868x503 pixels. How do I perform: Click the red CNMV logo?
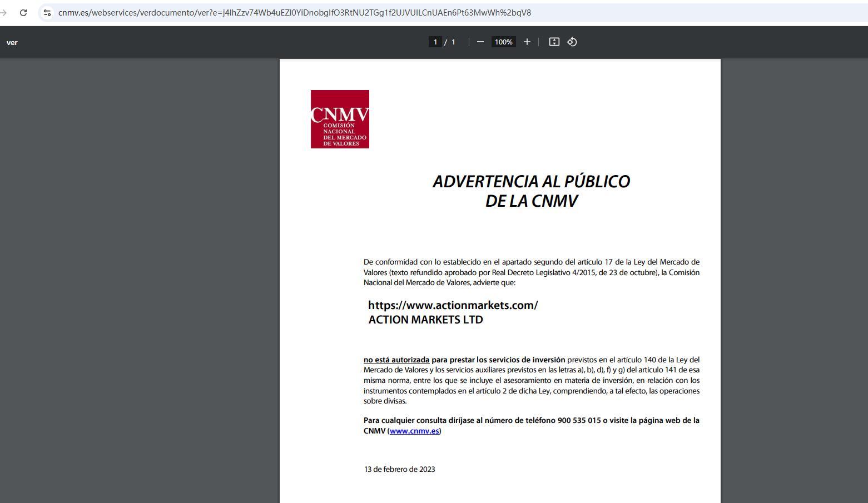tap(340, 119)
